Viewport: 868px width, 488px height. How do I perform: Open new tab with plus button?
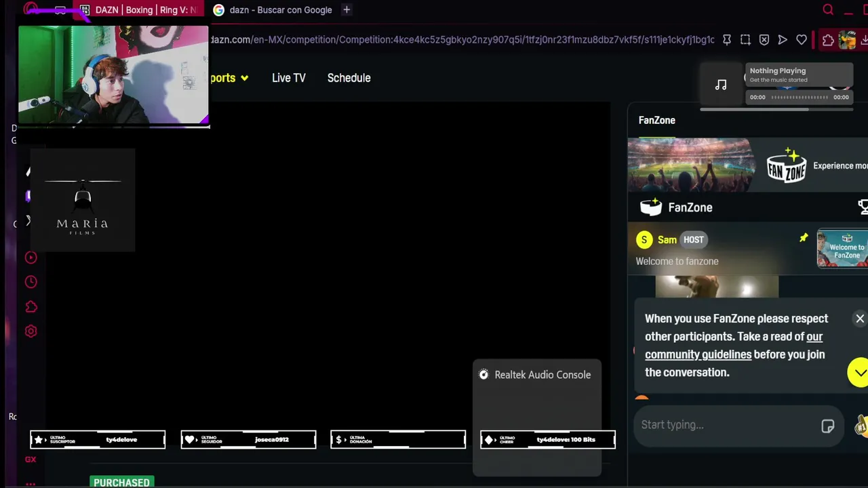coord(347,9)
